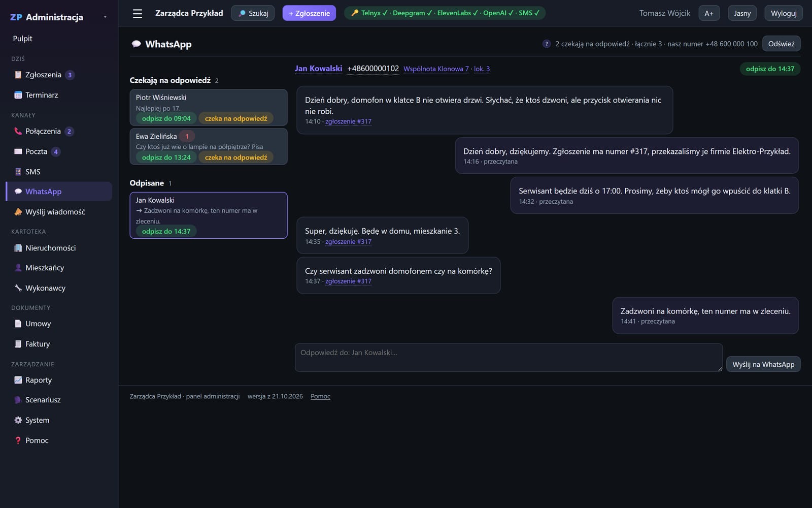
Task: Open the Wspólnota Klonowa 7 link
Action: click(436, 69)
